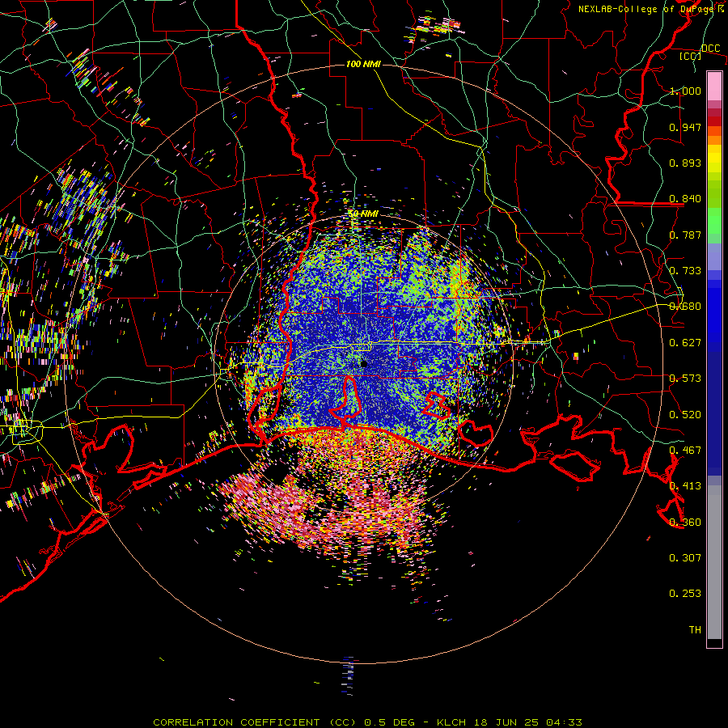The width and height of the screenshot is (728, 728).
Task: Click the 0.253 scale label
Action: (685, 594)
